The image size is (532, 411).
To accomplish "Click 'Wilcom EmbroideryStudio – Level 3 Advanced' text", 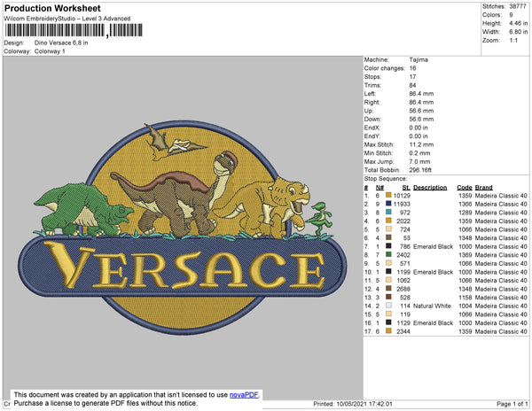I will click(x=67, y=19).
